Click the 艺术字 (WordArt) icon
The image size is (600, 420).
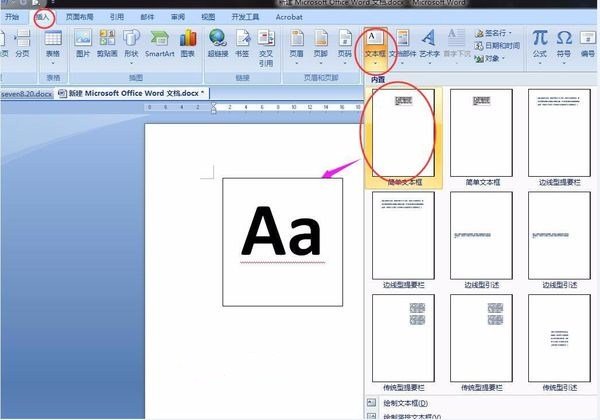[428, 42]
